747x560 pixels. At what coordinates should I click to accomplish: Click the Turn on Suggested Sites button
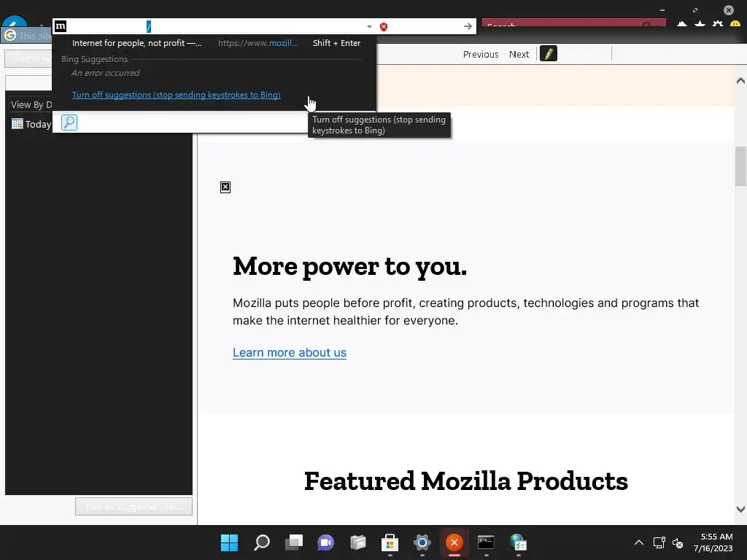(x=134, y=506)
